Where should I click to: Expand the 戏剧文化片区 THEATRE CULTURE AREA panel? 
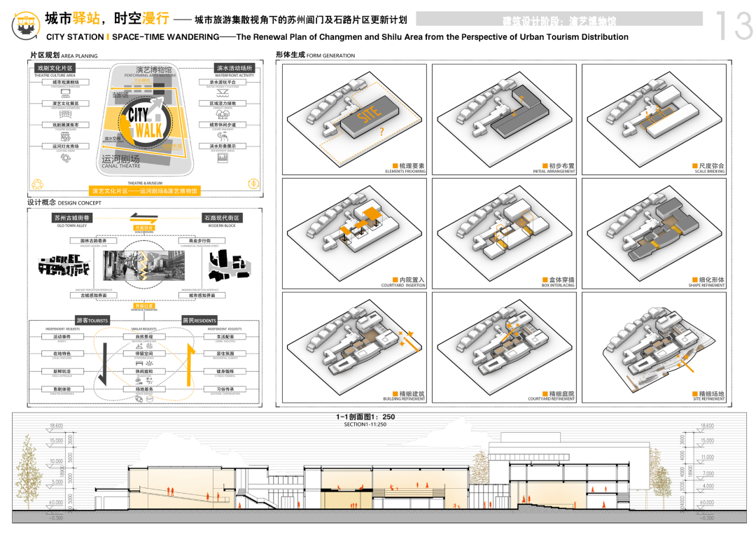coord(54,67)
